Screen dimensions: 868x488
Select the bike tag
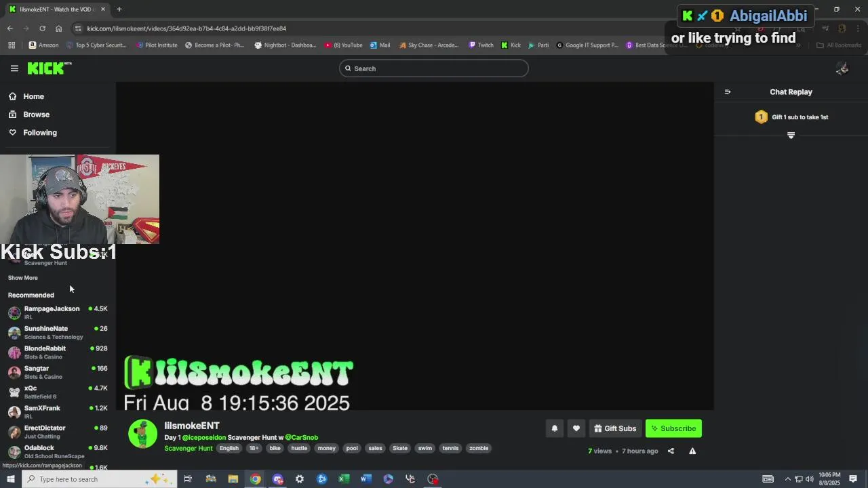pyautogui.click(x=275, y=448)
